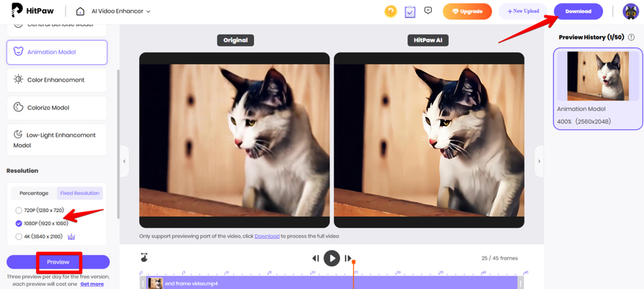Switch to the Fixed Resolution tab
The height and width of the screenshot is (289, 644).
[80, 193]
